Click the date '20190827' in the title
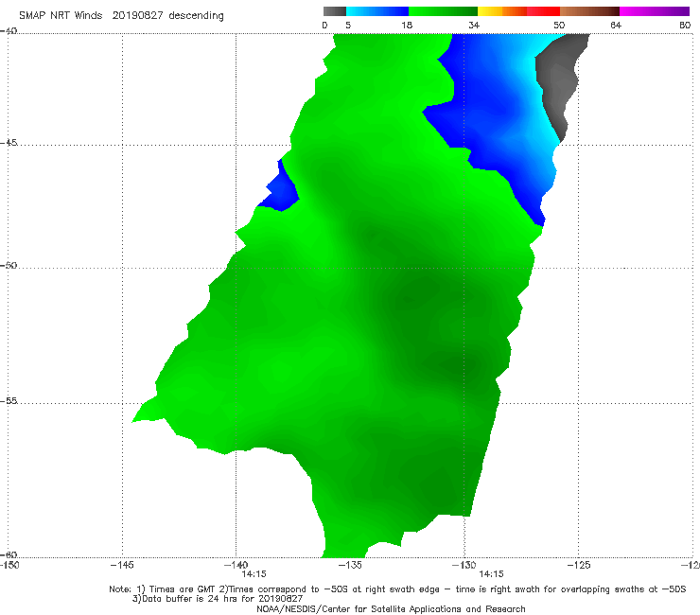The height and width of the screenshot is (615, 700). pyautogui.click(x=137, y=16)
